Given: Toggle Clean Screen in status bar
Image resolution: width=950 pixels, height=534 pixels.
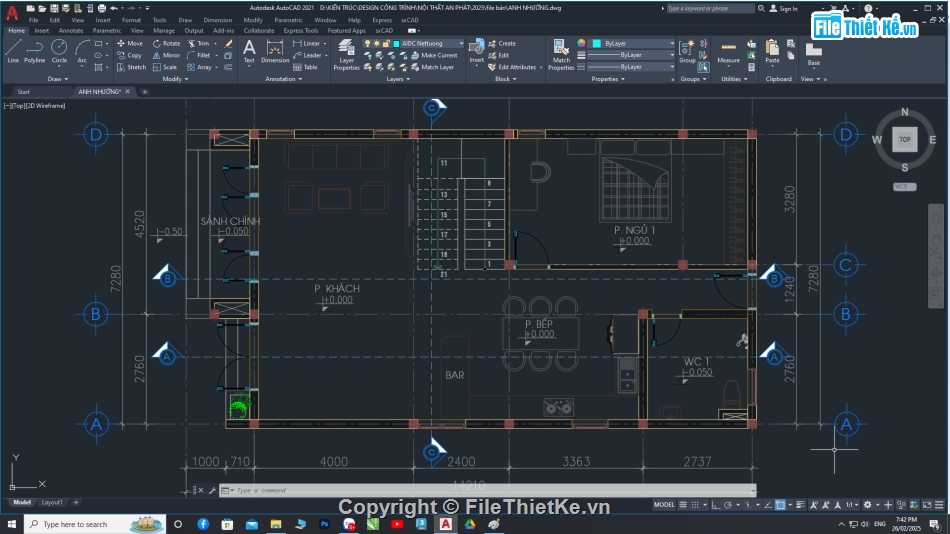Looking at the screenshot, I should (x=927, y=505).
